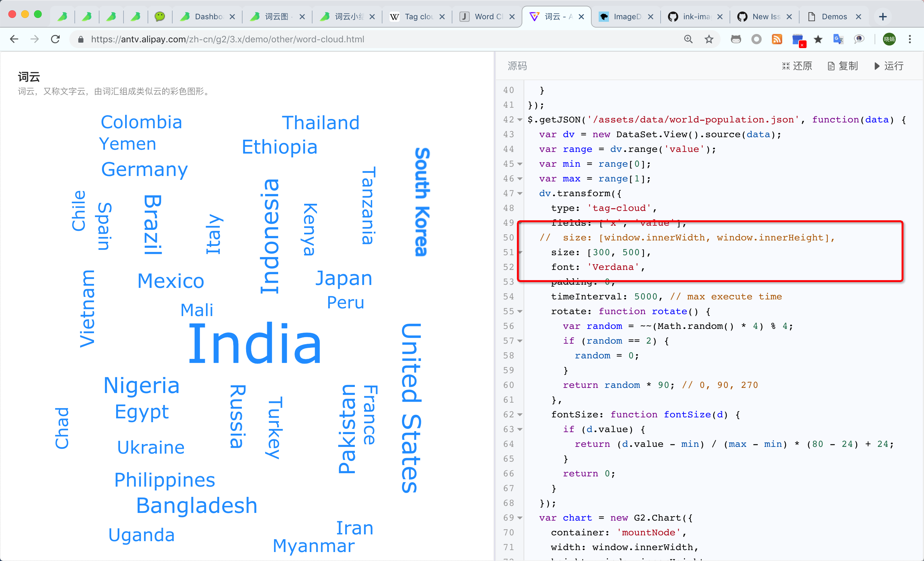Open the Google Translate extension icon
The image size is (924, 561).
[838, 39]
